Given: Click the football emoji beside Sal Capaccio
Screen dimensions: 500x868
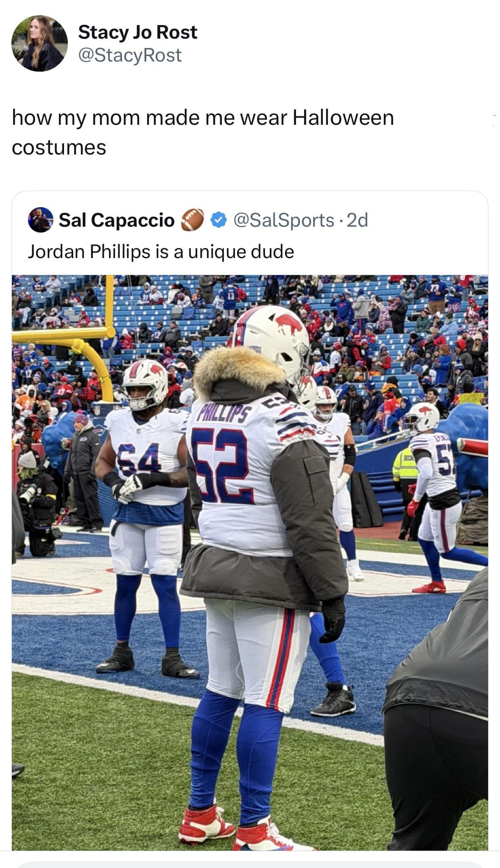Looking at the screenshot, I should coord(193,220).
